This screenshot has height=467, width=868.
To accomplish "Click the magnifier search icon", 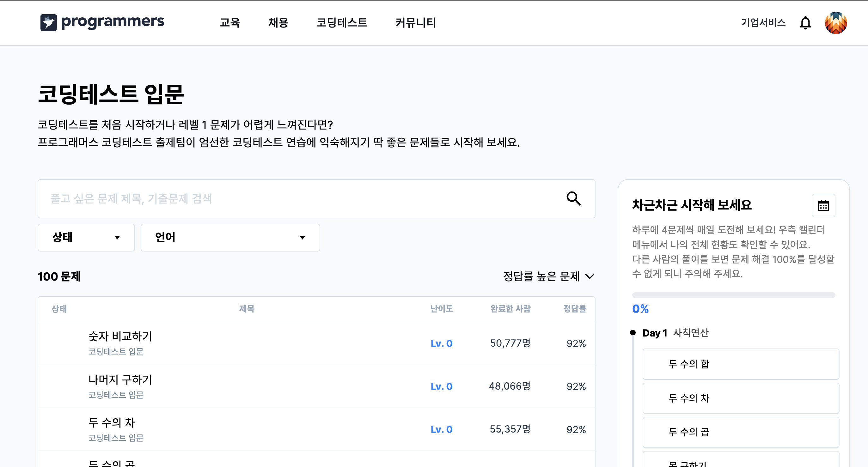I will coord(573,198).
